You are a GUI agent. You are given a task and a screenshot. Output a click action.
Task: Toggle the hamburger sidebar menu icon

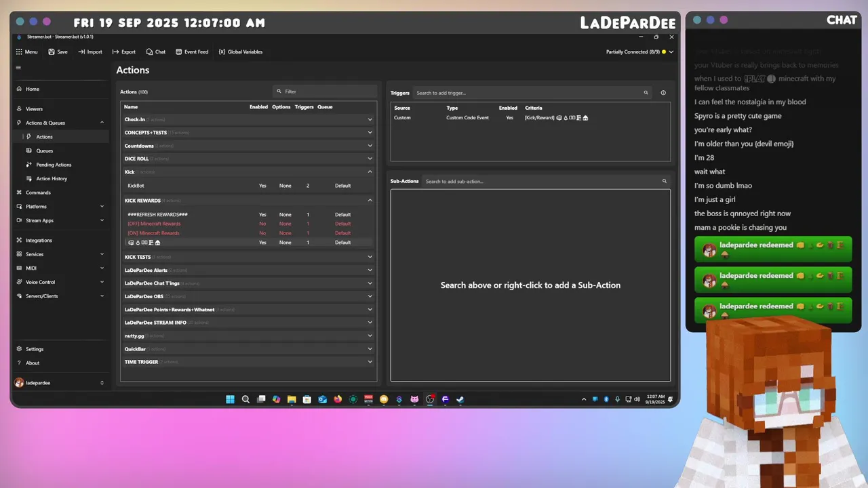tap(18, 67)
